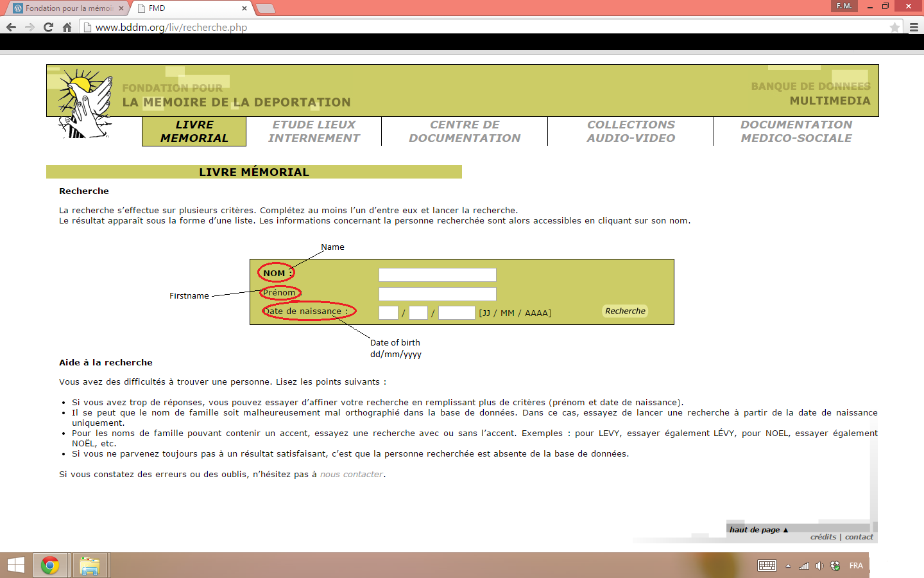Open Chrome from the taskbar
The image size is (924, 578).
50,566
